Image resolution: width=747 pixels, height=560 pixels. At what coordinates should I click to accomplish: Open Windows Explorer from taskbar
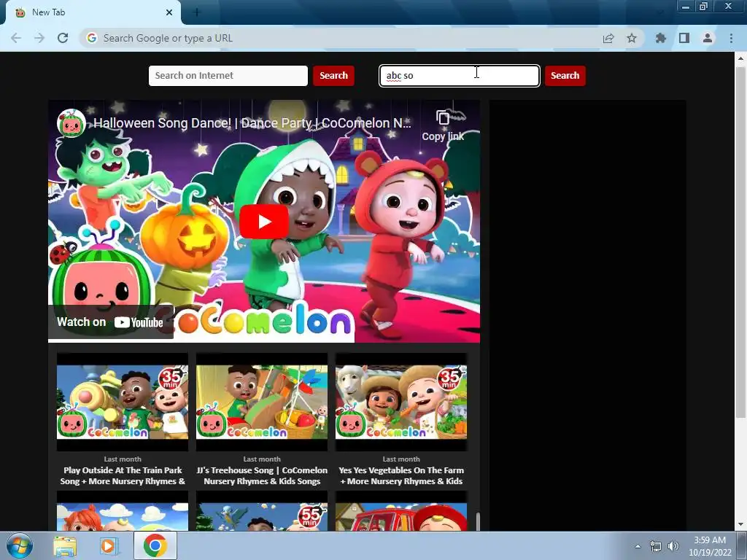65,545
